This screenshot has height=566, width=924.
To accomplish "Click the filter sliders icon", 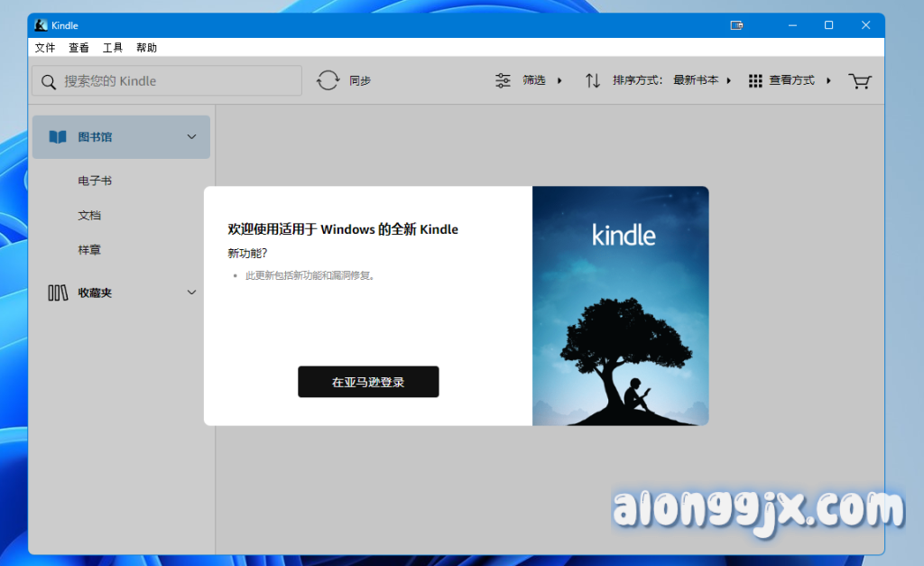I will pos(504,80).
